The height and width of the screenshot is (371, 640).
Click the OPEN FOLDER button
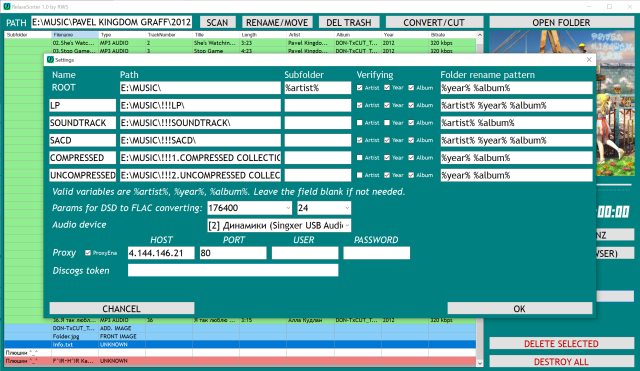(561, 22)
